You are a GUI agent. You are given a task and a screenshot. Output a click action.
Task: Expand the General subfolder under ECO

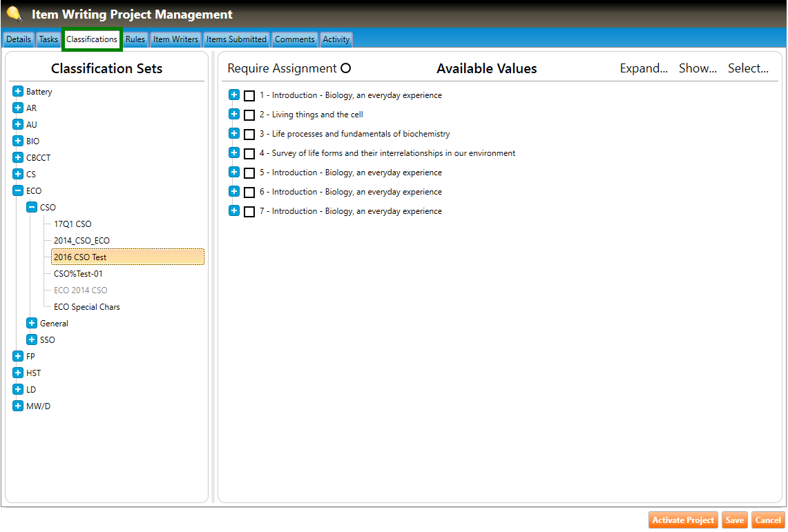click(x=32, y=324)
